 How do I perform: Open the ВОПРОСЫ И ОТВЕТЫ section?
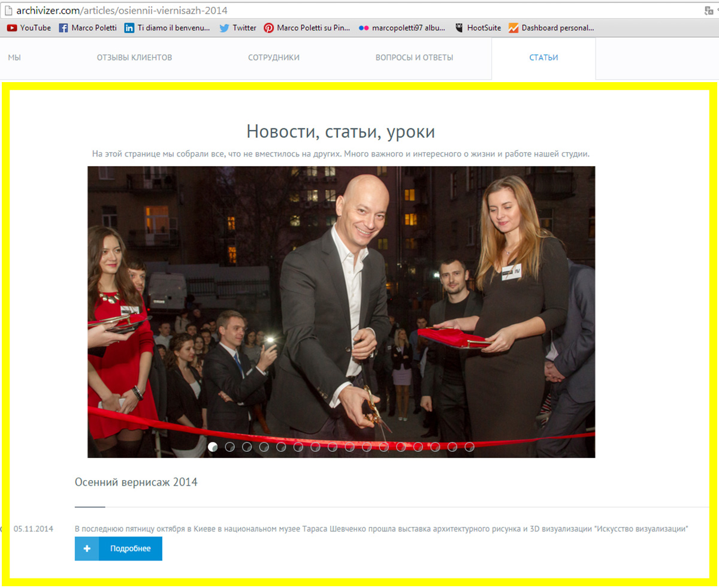(x=414, y=58)
